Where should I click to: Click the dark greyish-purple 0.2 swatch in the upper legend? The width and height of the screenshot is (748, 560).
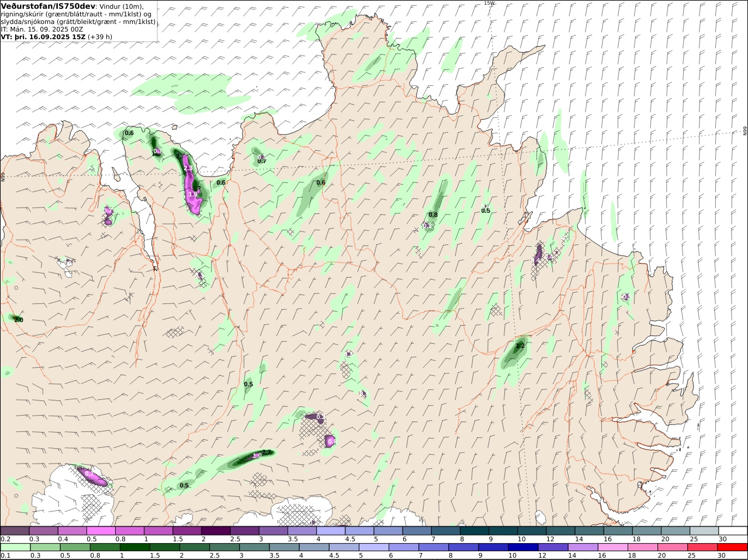[x=15, y=531]
